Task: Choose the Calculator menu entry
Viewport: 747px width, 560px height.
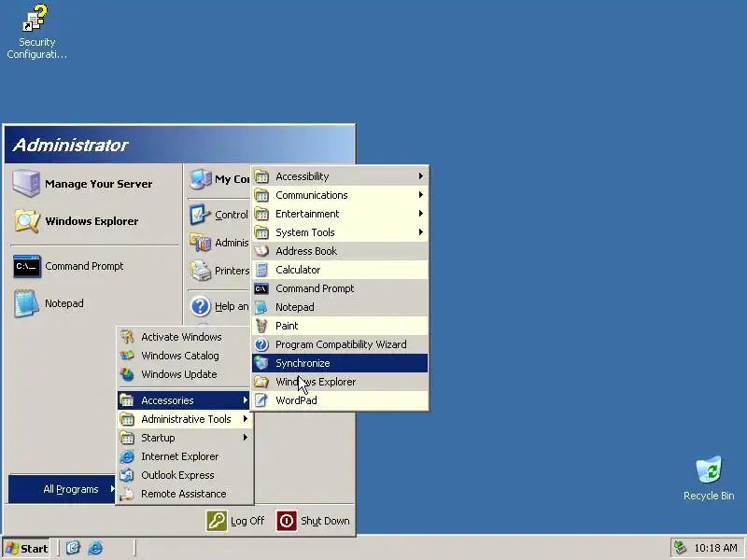Action: (x=340, y=270)
